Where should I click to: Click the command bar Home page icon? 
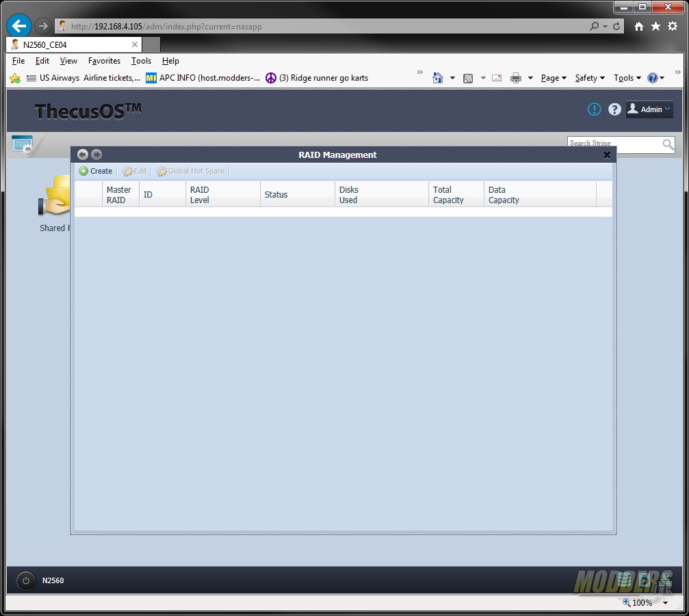click(438, 78)
